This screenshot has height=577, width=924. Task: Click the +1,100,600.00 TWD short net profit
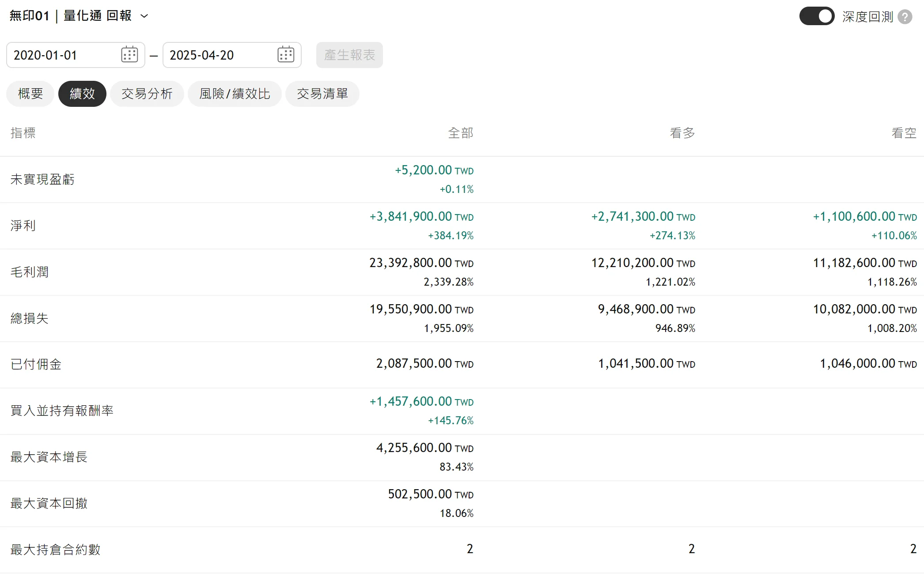click(865, 216)
